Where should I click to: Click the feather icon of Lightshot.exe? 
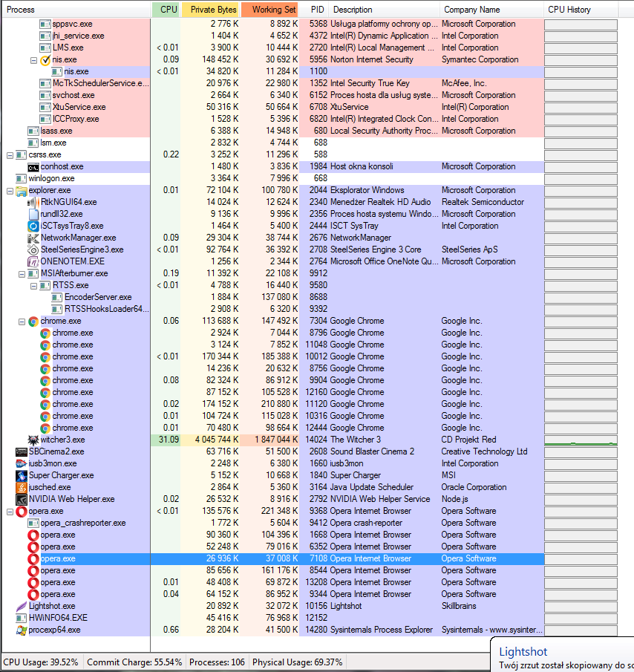22,607
